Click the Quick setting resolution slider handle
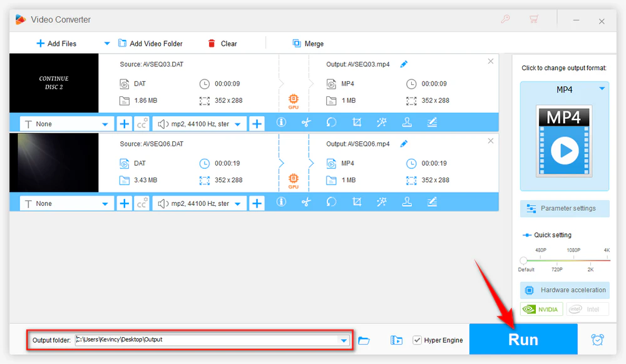 [x=523, y=261]
